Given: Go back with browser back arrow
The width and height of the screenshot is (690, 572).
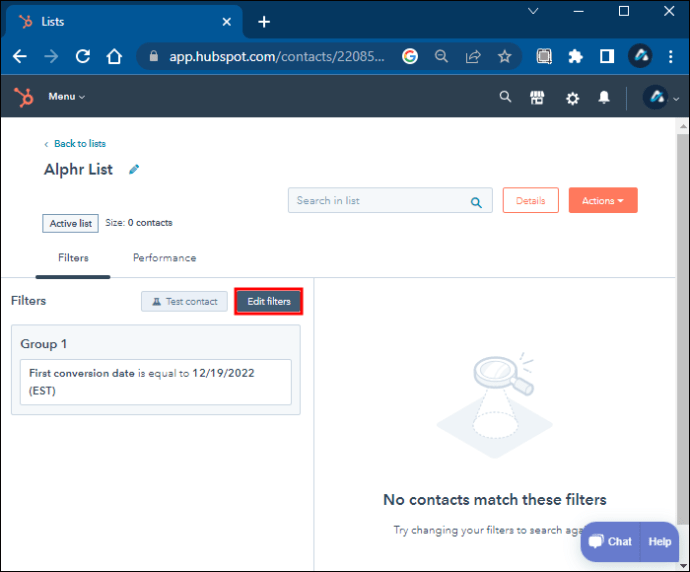Looking at the screenshot, I should [20, 56].
